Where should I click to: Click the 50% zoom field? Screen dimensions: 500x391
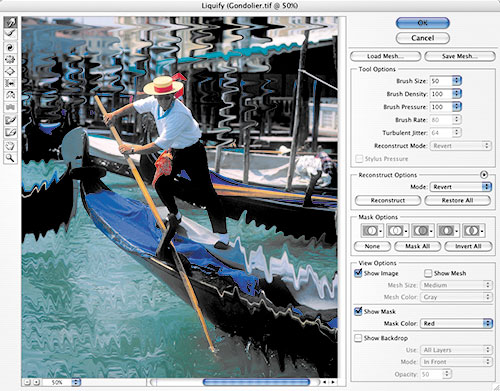click(x=57, y=382)
